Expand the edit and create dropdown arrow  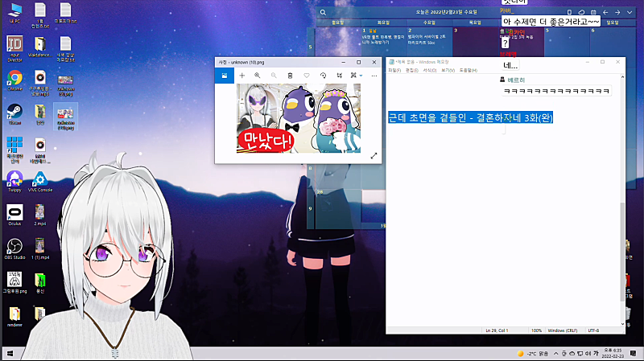361,76
